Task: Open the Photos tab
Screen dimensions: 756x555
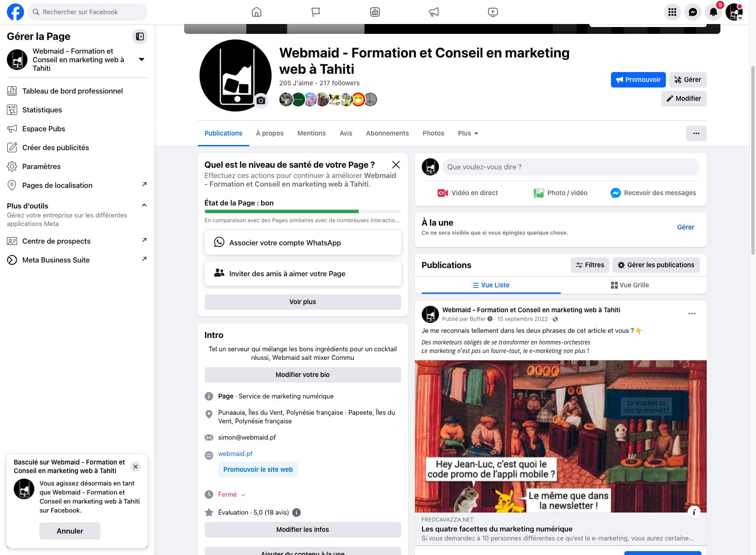Action: click(433, 133)
